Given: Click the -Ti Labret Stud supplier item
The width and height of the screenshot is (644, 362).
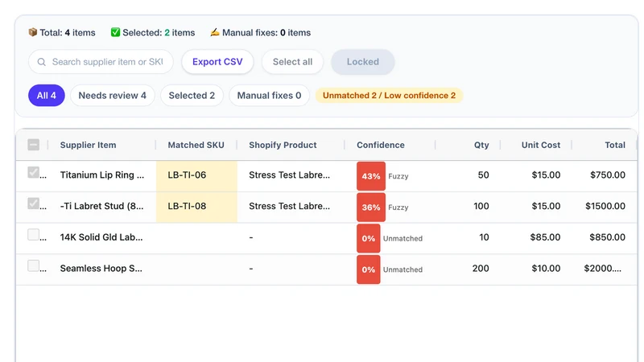Looking at the screenshot, I should click(x=102, y=207).
